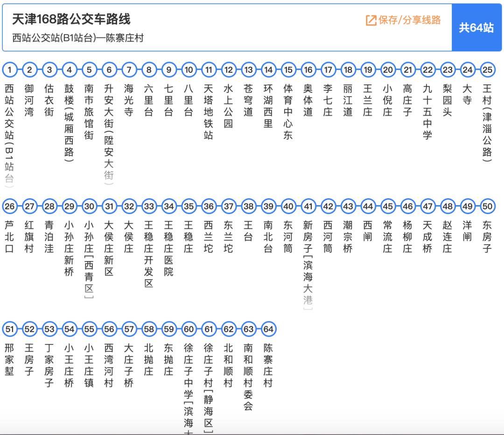Open stop name 御河湾
This screenshot has height=435, width=504.
(x=29, y=100)
